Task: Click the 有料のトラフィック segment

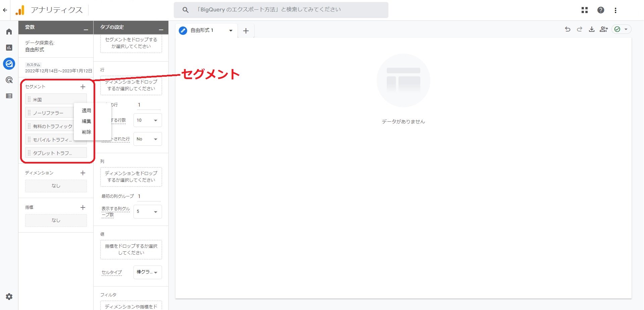Action: pos(50,126)
